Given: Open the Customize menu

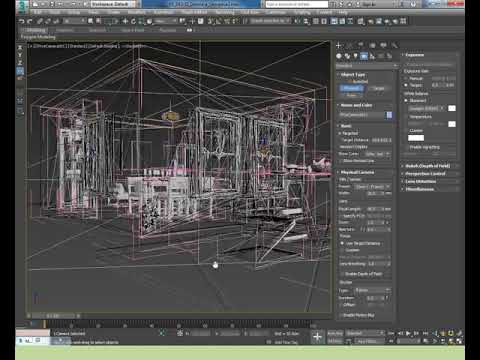Looking at the screenshot, I should click(275, 12).
